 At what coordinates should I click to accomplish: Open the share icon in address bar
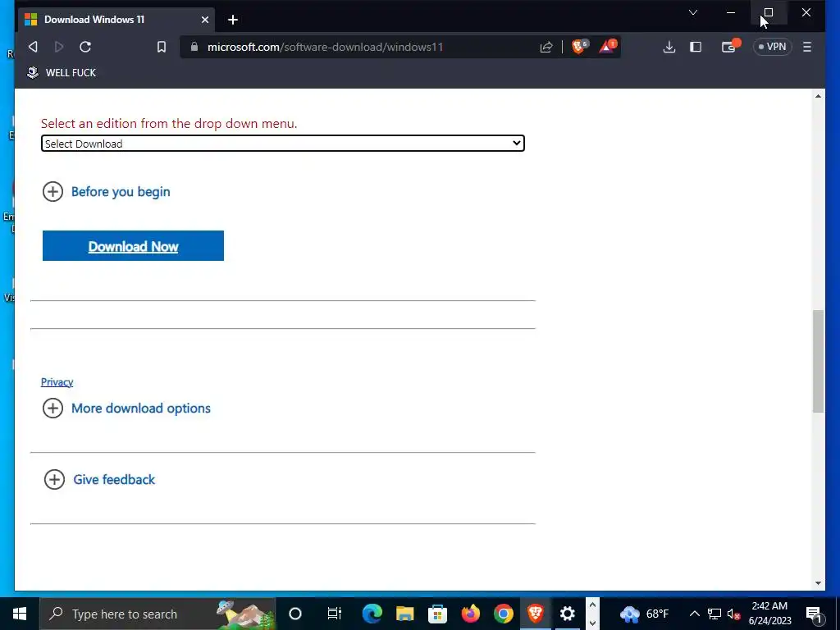click(x=546, y=47)
